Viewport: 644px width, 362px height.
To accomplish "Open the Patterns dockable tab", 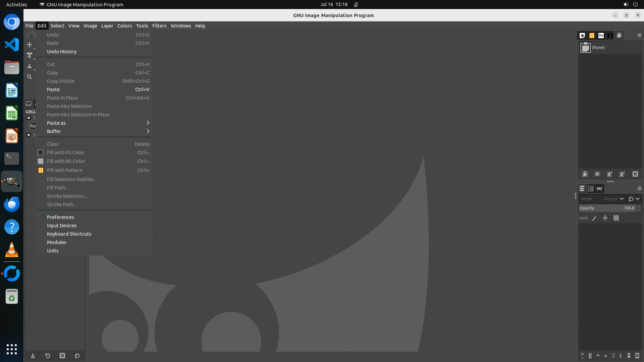I will pyautogui.click(x=592, y=36).
